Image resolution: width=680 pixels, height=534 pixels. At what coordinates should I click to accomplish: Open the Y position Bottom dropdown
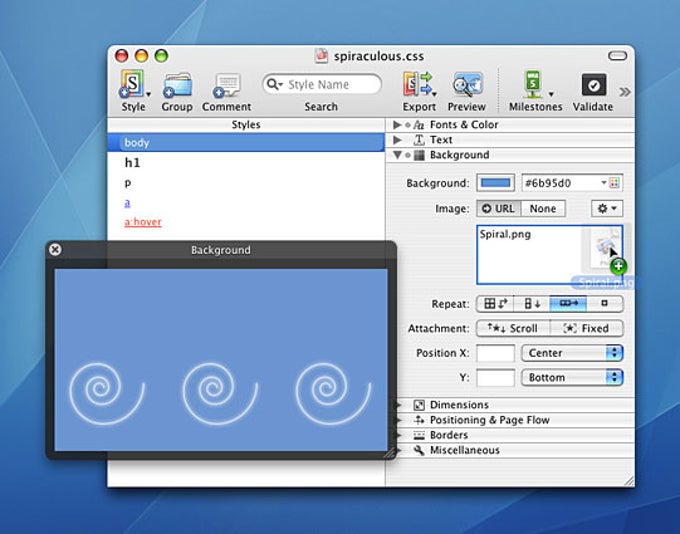click(572, 378)
